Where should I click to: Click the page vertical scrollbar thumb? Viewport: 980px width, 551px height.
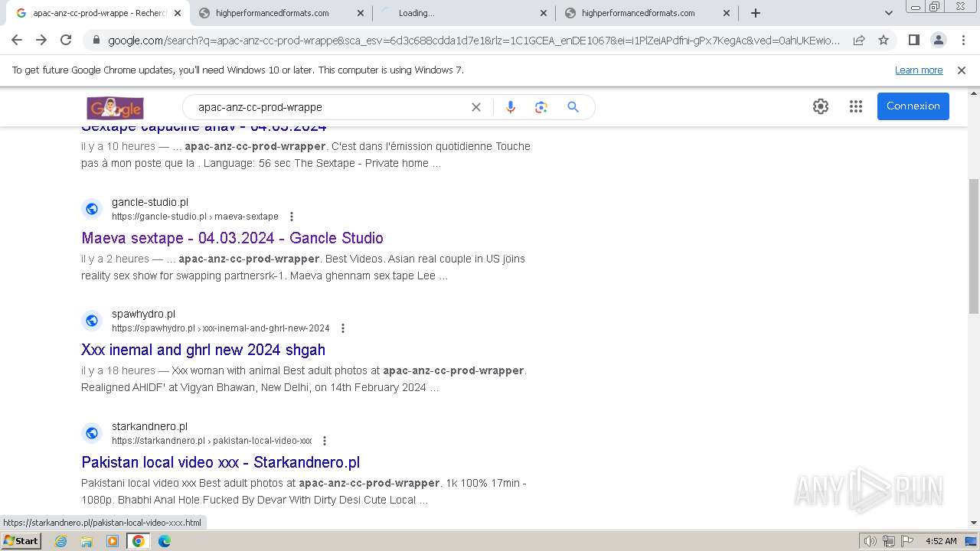click(x=974, y=246)
